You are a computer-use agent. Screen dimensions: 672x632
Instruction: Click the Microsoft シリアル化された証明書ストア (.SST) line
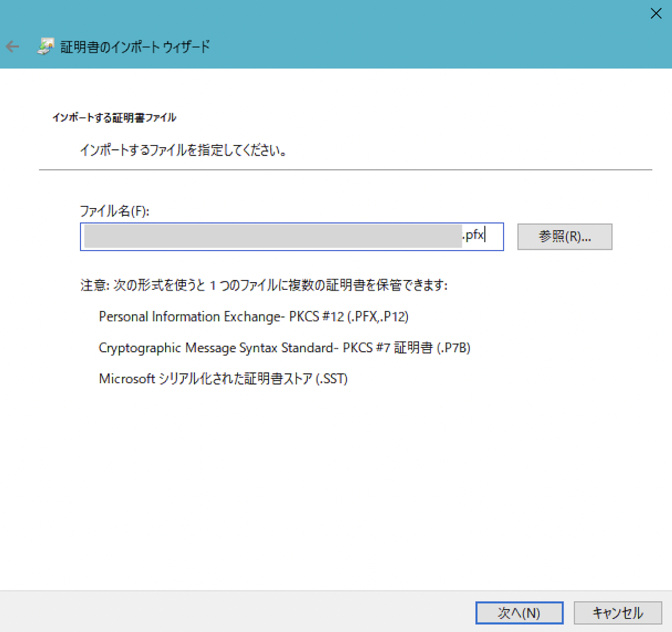click(223, 379)
